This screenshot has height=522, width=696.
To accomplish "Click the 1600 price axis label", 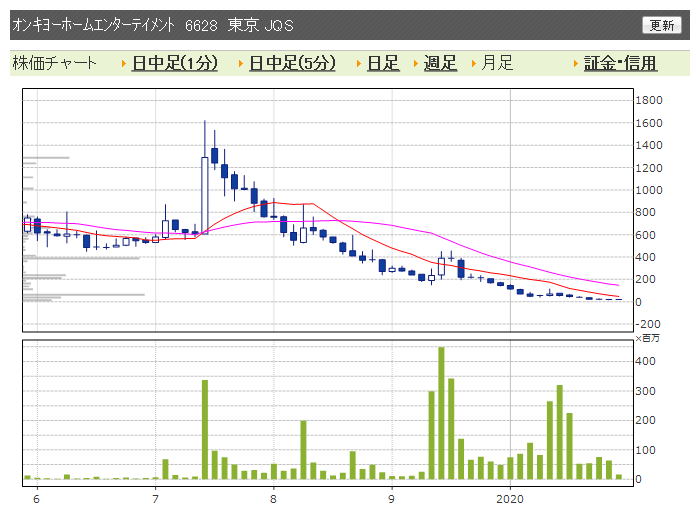I will click(x=649, y=123).
